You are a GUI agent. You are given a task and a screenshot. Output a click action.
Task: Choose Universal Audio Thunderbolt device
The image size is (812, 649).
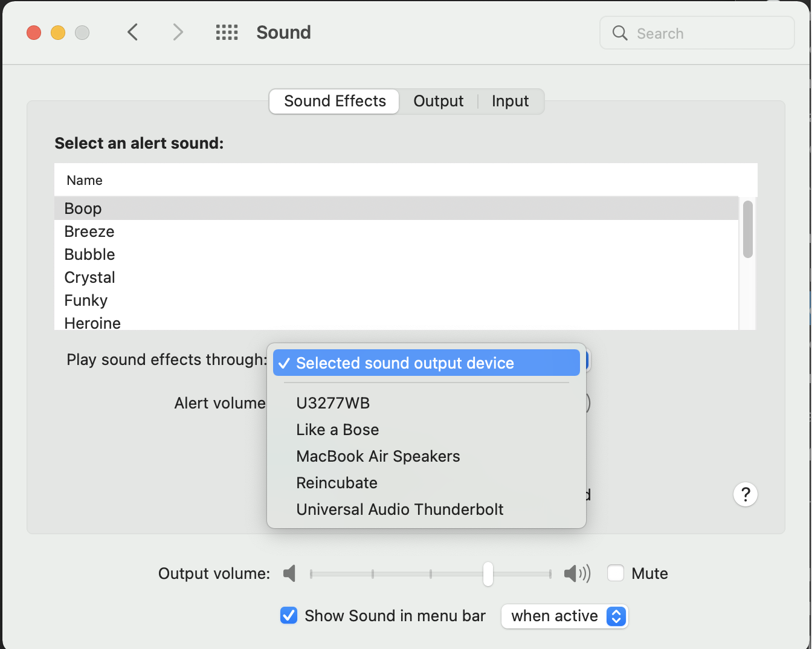(427, 509)
